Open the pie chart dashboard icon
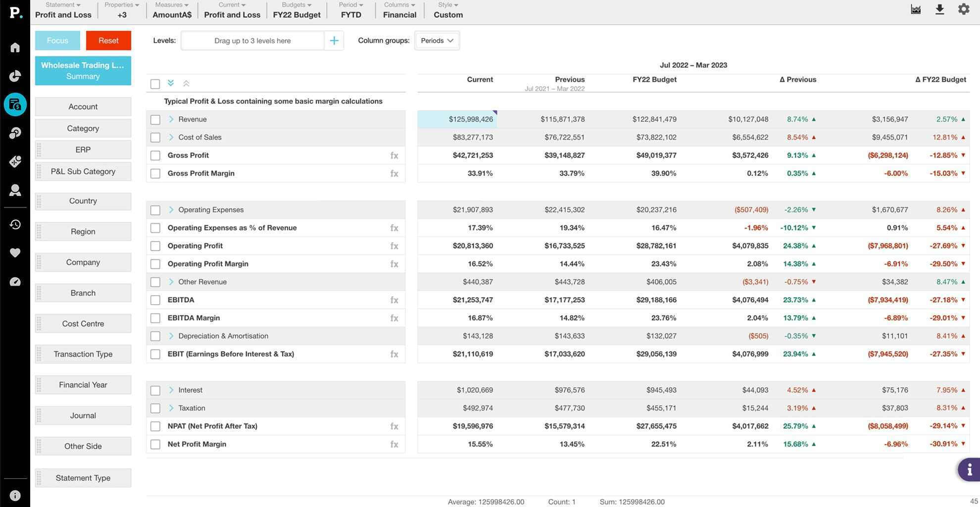The height and width of the screenshot is (507, 980). [15, 76]
